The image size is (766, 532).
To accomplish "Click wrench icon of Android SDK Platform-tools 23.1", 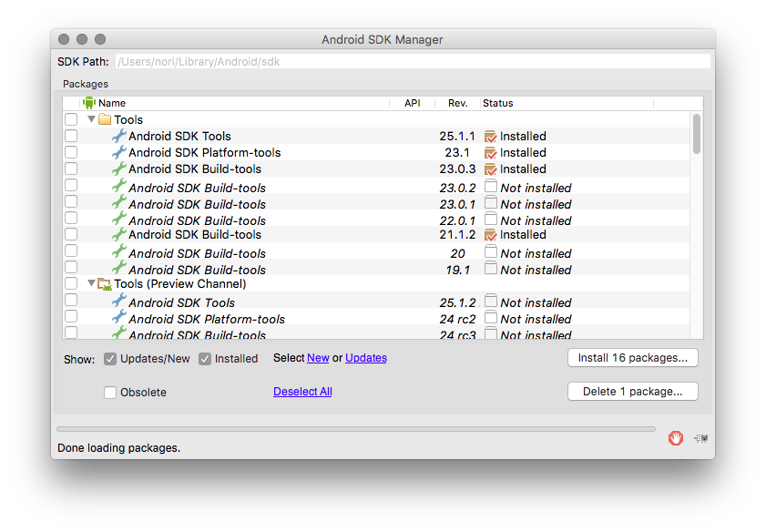I will click(119, 152).
